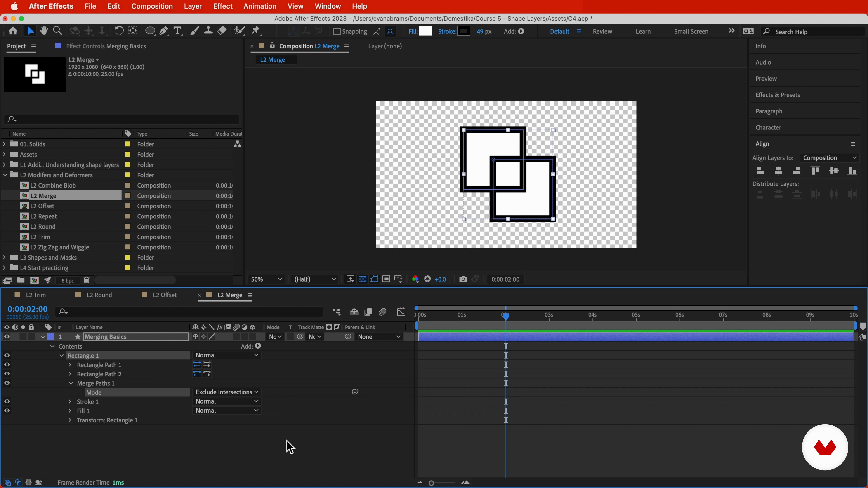Toggle mask and shape path visibility
Viewport: 868px width, 488px height.
point(374,279)
